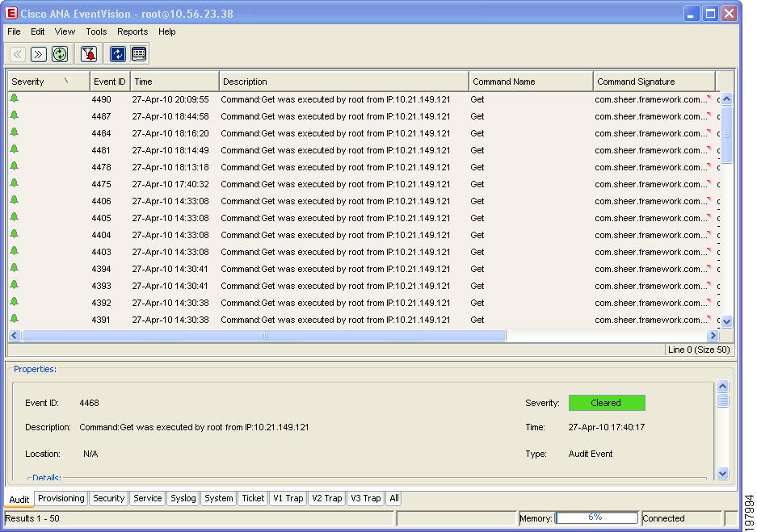Sort by the Time column header
The width and height of the screenshot is (757, 532).
pos(175,82)
